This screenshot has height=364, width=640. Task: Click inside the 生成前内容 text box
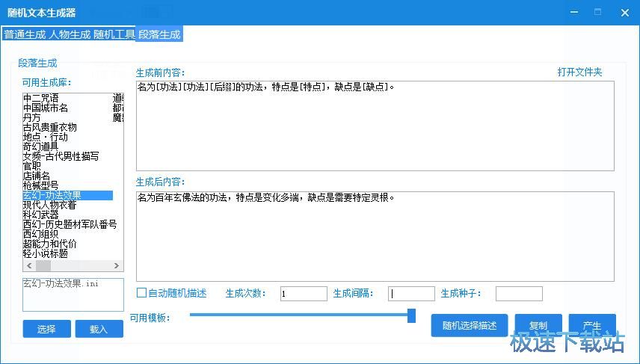[375, 126]
